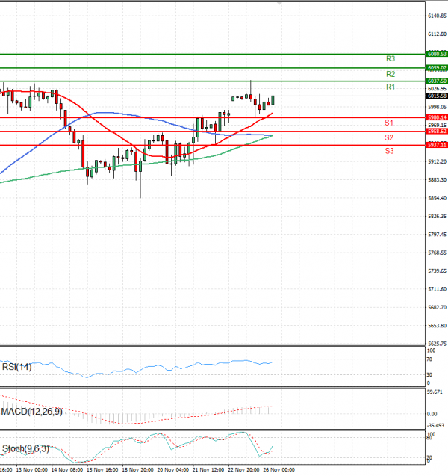
Task: Click the 59.671 MACD scale value
Action: pyautogui.click(x=435, y=392)
